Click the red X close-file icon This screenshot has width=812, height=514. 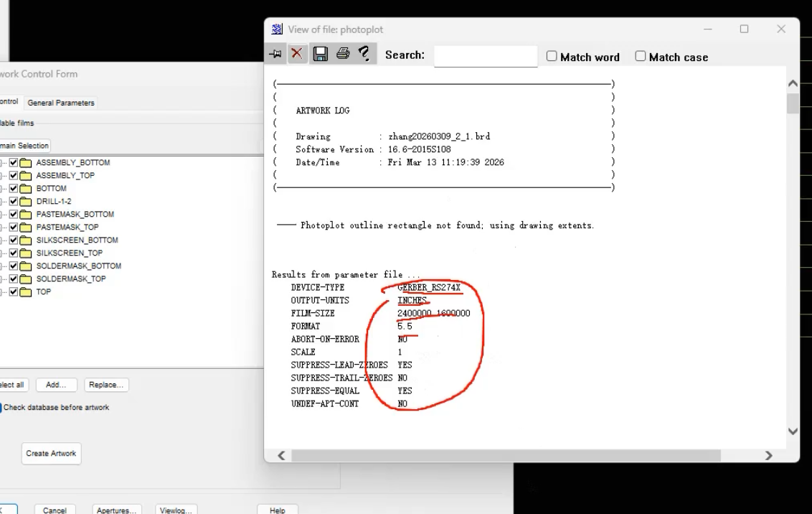click(x=297, y=53)
